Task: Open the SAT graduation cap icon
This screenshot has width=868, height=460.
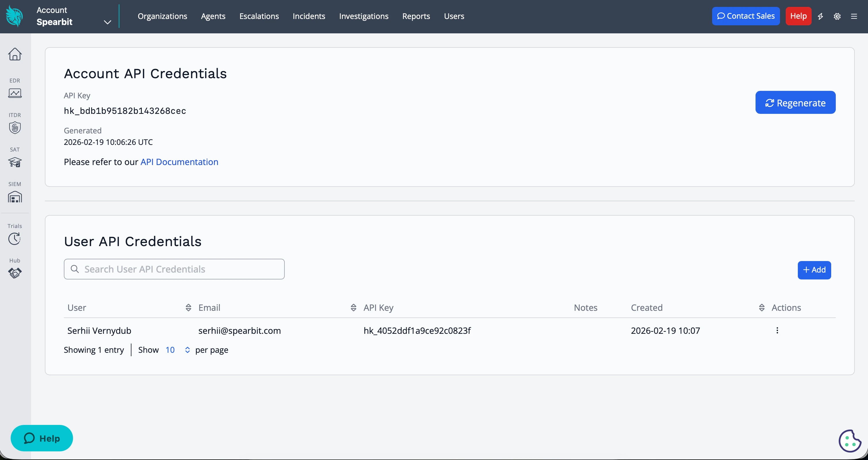Action: point(15,162)
